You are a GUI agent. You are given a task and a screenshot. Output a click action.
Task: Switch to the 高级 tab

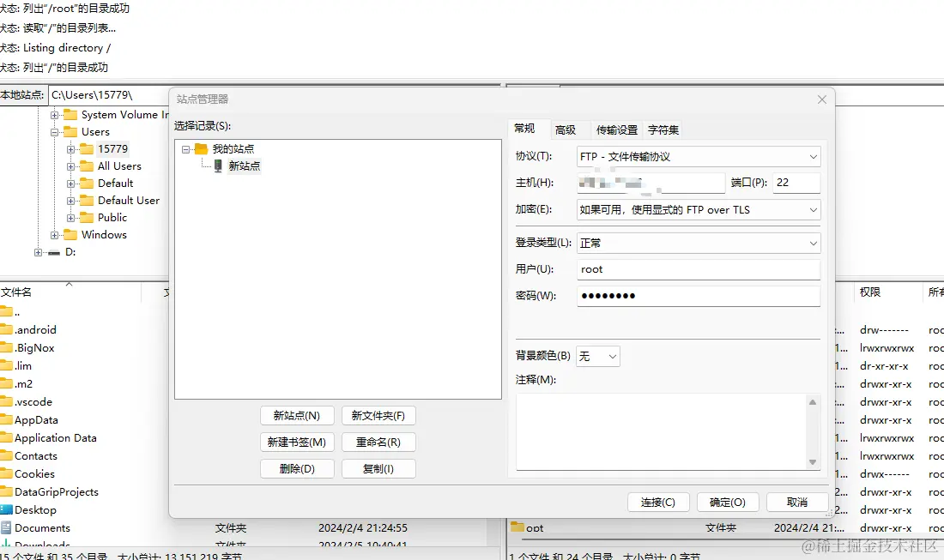pyautogui.click(x=566, y=130)
